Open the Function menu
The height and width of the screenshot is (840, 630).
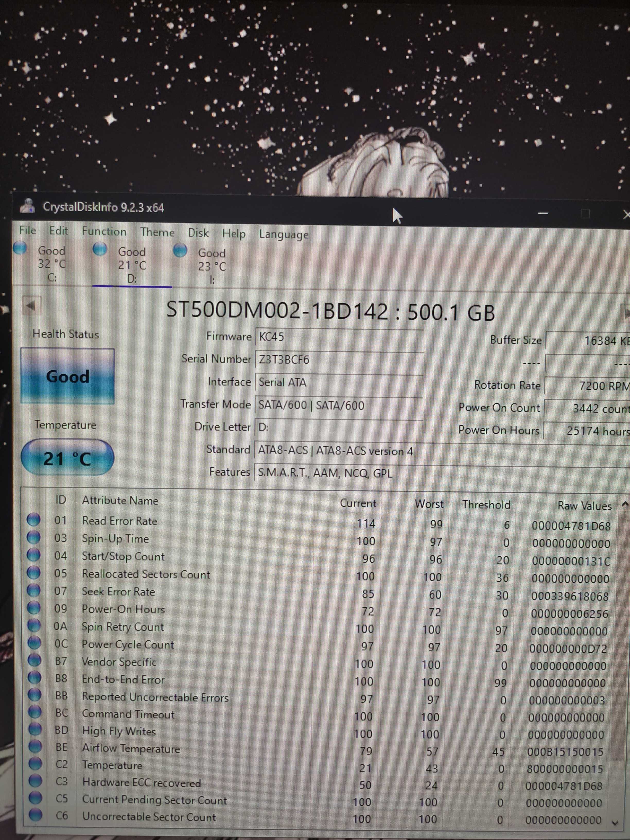[104, 231]
